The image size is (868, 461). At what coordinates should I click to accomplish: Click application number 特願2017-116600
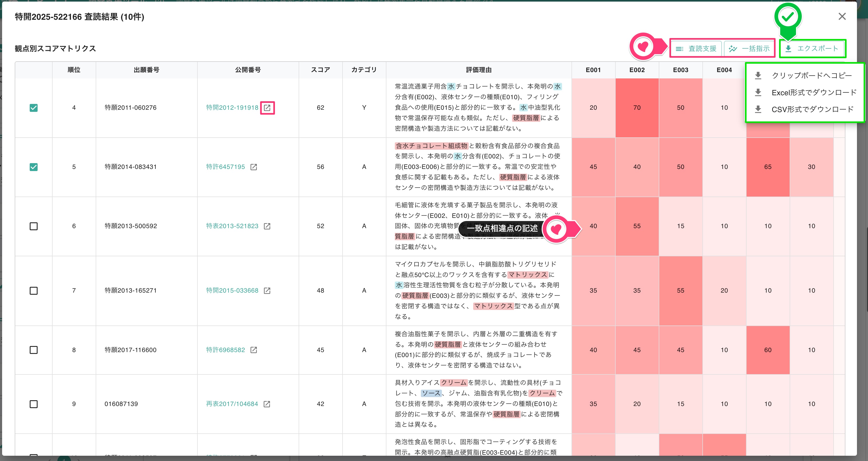[130, 350]
